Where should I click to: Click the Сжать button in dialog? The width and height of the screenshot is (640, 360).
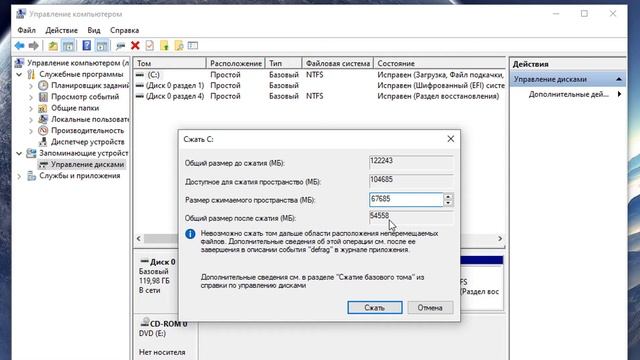pos(375,307)
